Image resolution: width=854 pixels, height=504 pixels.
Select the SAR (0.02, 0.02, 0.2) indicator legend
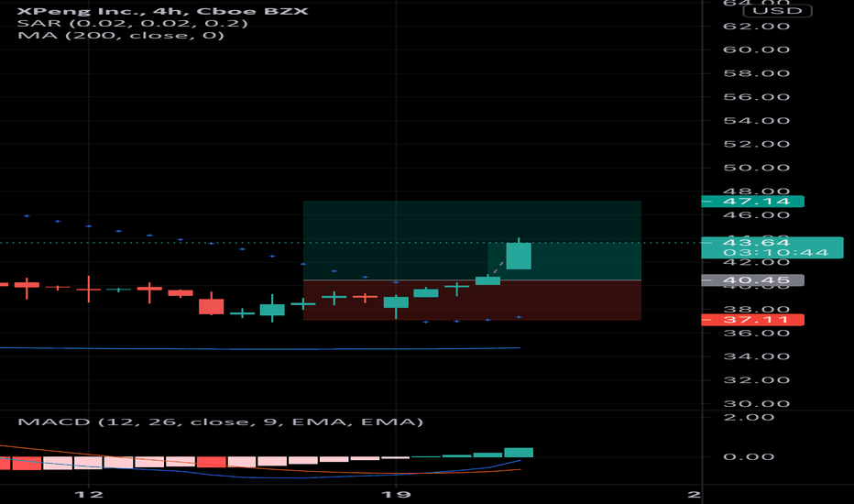(132, 24)
